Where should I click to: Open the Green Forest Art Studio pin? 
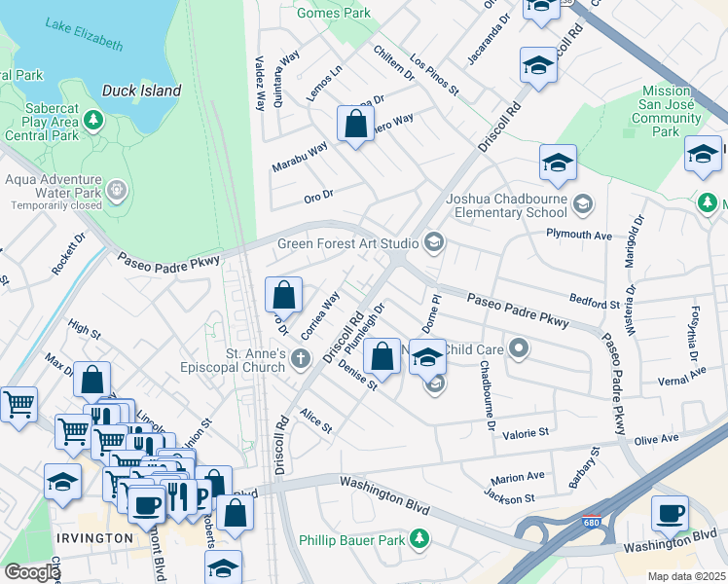[x=434, y=243]
